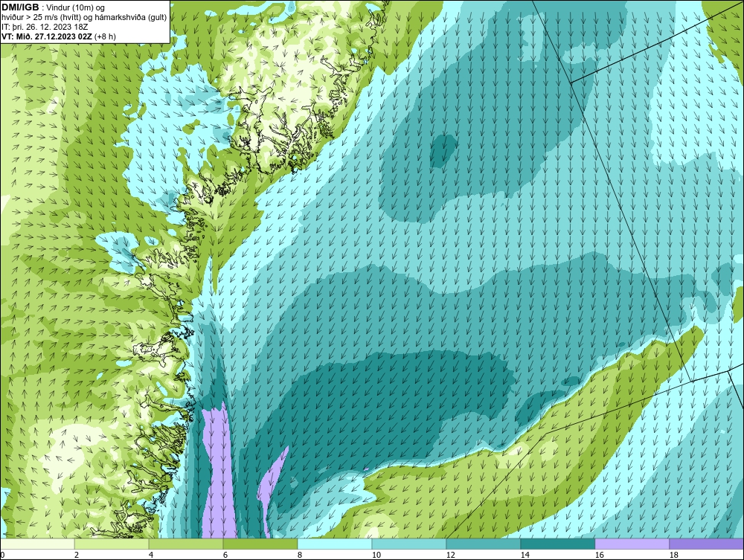Click the legend scale label 8

(300, 555)
